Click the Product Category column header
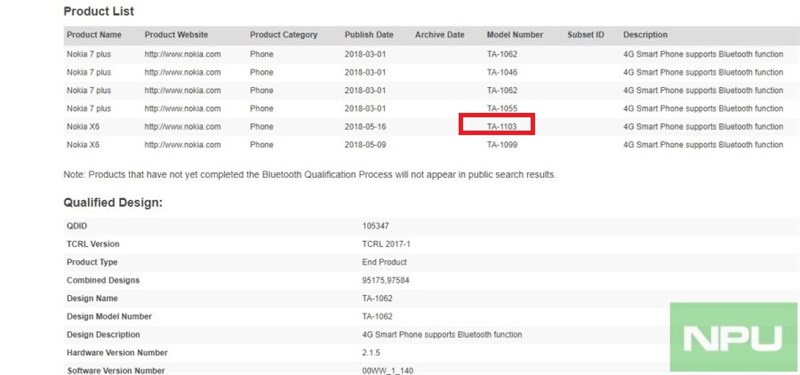 click(x=283, y=35)
